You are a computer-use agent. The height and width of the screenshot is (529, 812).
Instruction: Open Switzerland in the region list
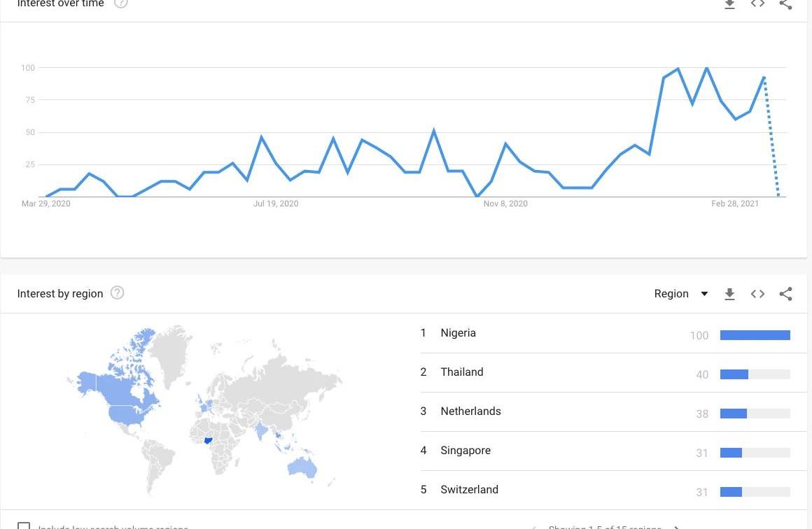click(x=469, y=490)
